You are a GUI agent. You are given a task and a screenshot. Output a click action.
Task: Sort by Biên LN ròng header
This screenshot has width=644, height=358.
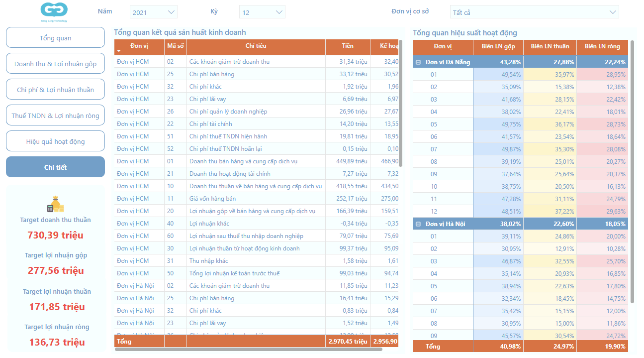click(x=602, y=46)
